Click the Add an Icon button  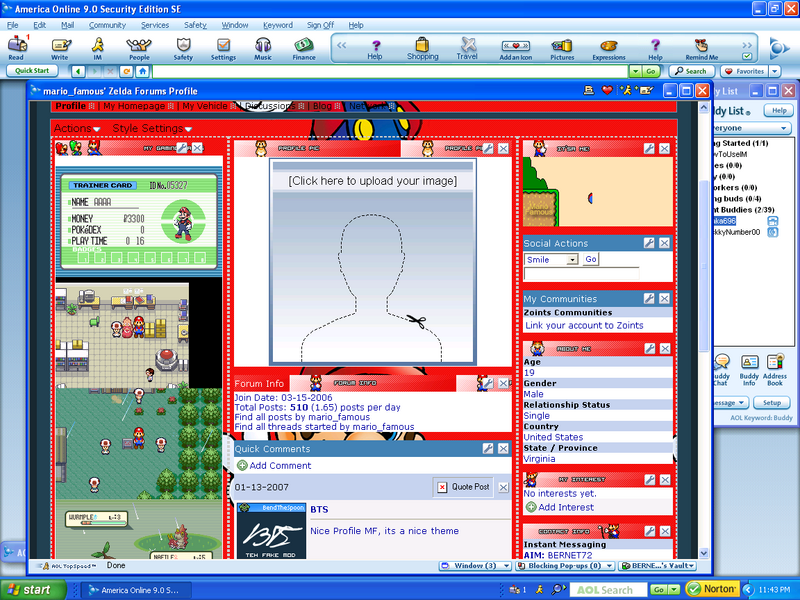click(515, 49)
